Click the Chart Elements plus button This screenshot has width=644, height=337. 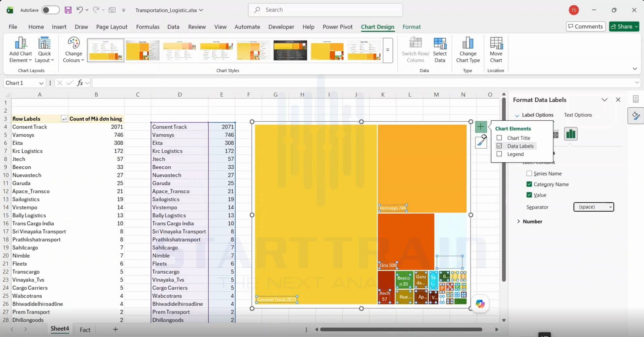(481, 127)
